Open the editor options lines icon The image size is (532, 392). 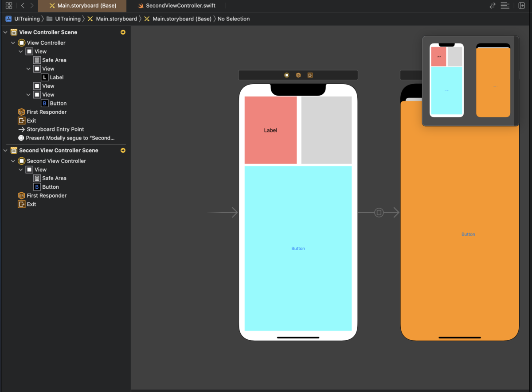click(505, 6)
